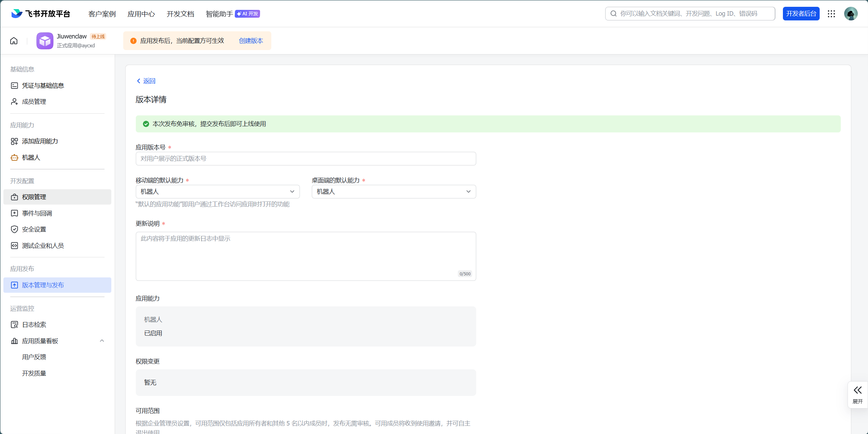Image resolution: width=868 pixels, height=434 pixels.
Task: Open 机器人 sidebar item with robot icon
Action: tap(31, 158)
